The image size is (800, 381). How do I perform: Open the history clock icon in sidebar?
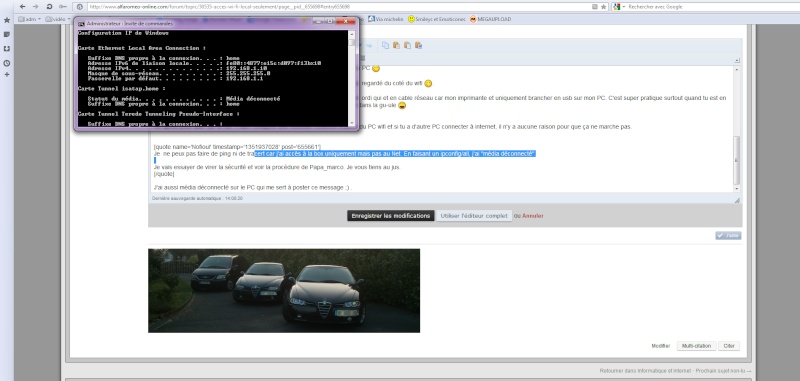point(7,63)
